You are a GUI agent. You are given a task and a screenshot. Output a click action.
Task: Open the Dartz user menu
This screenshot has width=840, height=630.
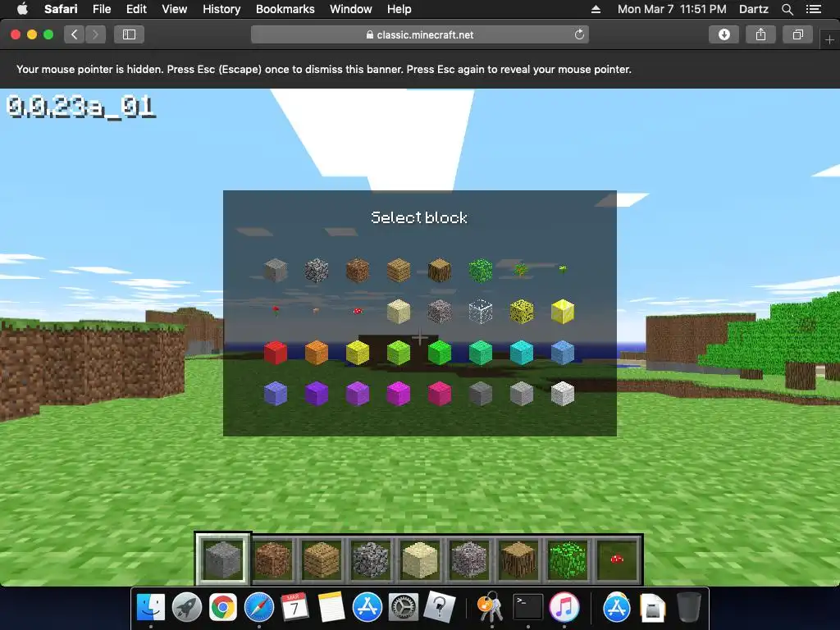click(x=753, y=9)
